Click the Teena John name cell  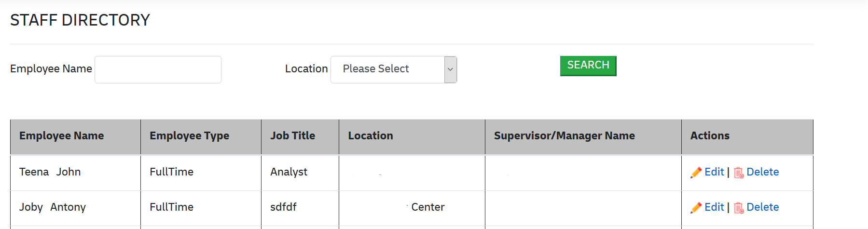(50, 172)
